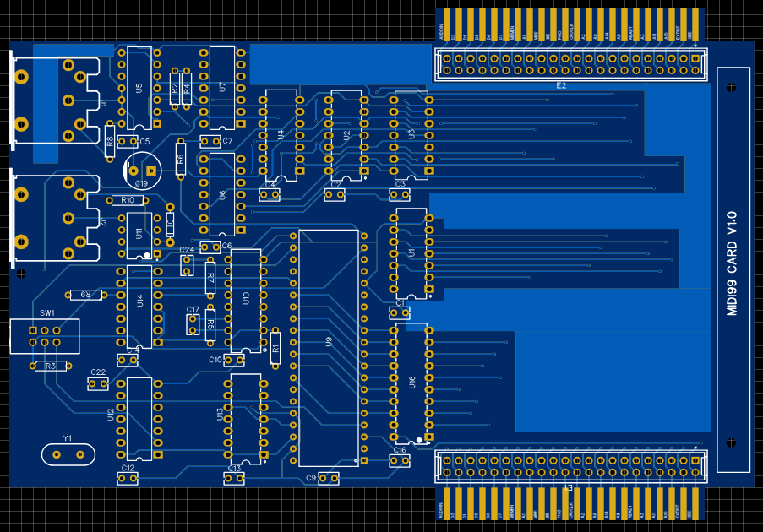Click the C19 round capacitor footprint
The image size is (763, 532).
pyautogui.click(x=142, y=171)
